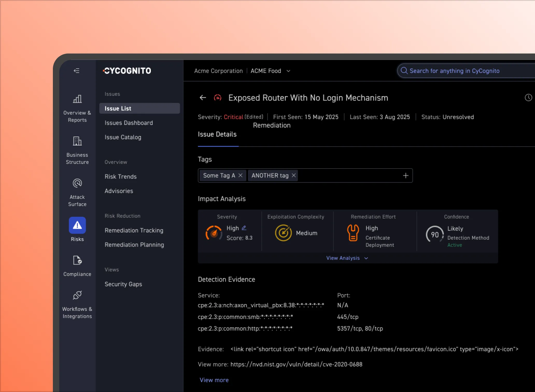
Task: Go back using the left arrow
Action: coord(203,97)
